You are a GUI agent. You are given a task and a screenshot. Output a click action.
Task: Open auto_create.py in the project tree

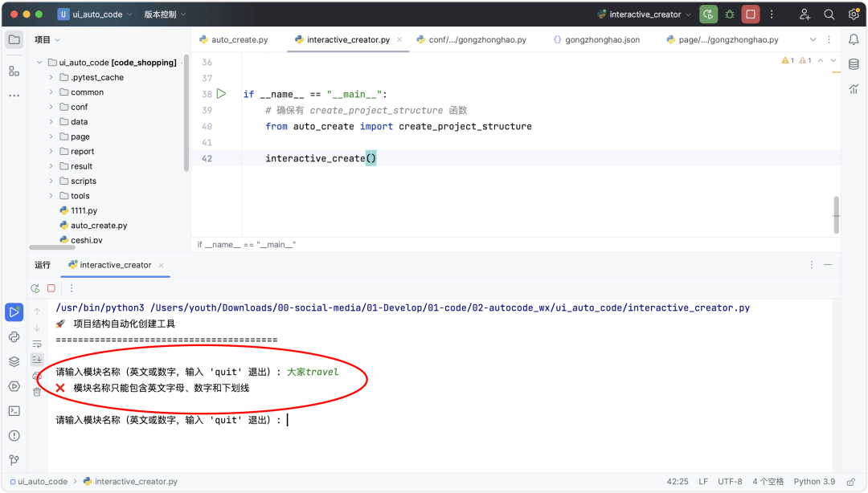(x=93, y=225)
